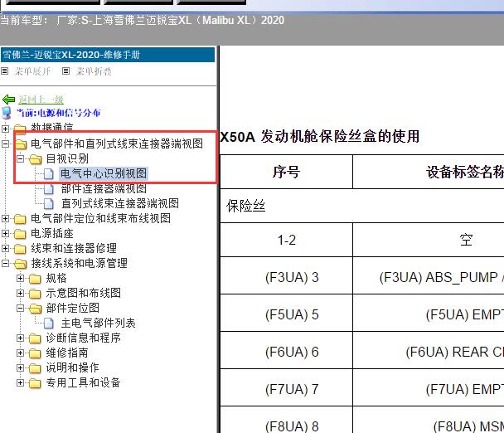Click the 菜单展开 button text
The width and height of the screenshot is (504, 433).
tap(32, 71)
